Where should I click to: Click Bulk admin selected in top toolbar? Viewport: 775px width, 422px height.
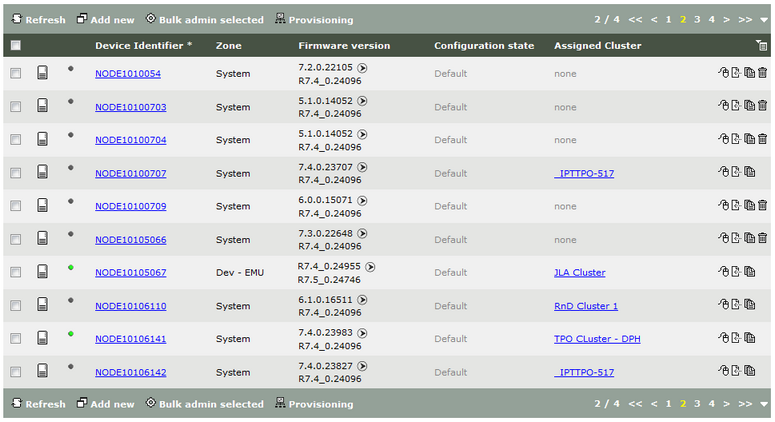click(x=205, y=19)
